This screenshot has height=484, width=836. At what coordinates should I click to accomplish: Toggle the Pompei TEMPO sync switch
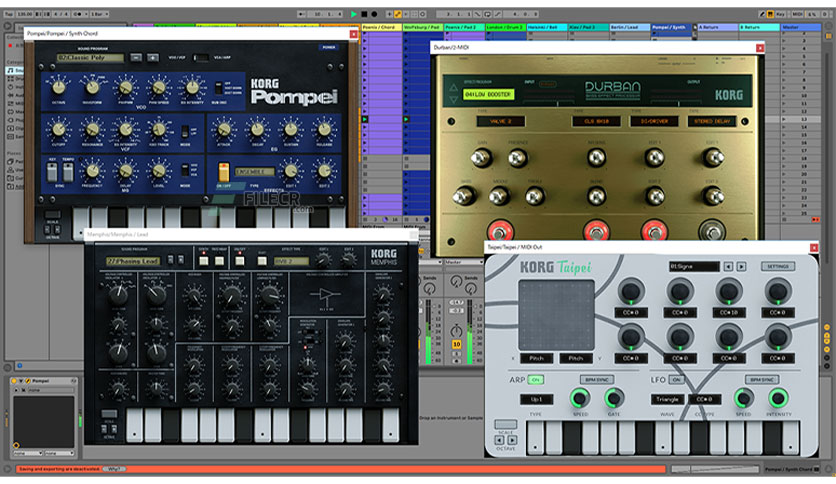(68, 172)
